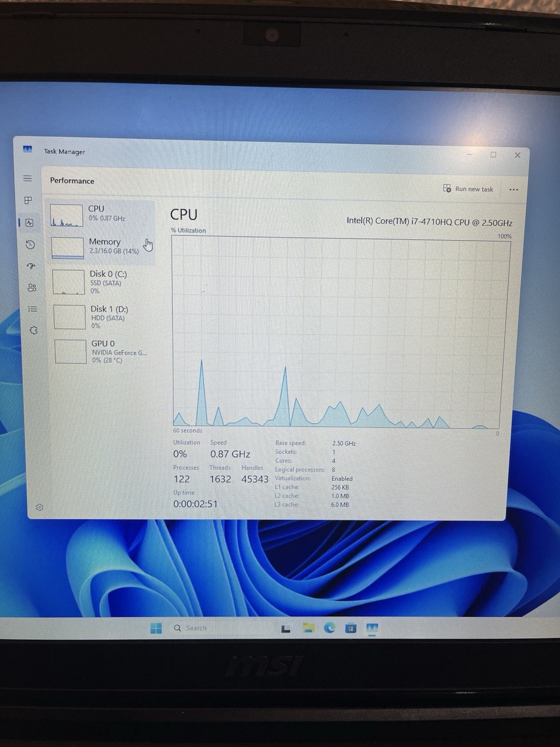This screenshot has width=560, height=747.
Task: Click the Handles value 45343
Action: [x=255, y=479]
